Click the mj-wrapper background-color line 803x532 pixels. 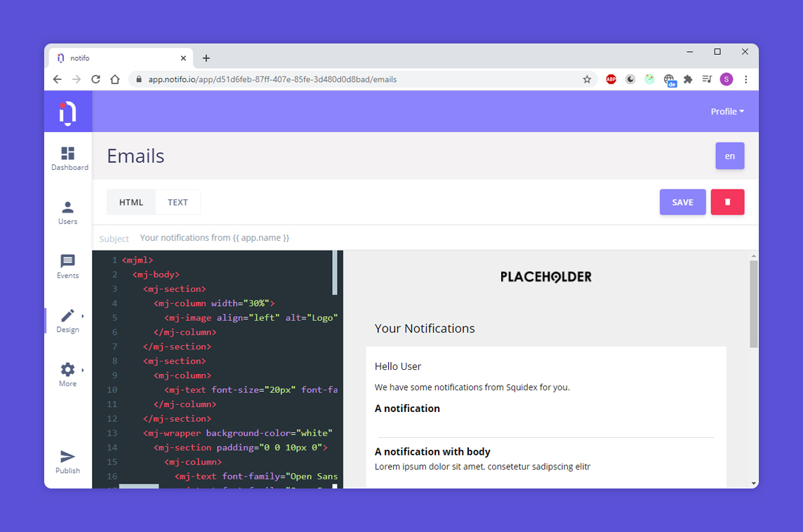tap(238, 432)
